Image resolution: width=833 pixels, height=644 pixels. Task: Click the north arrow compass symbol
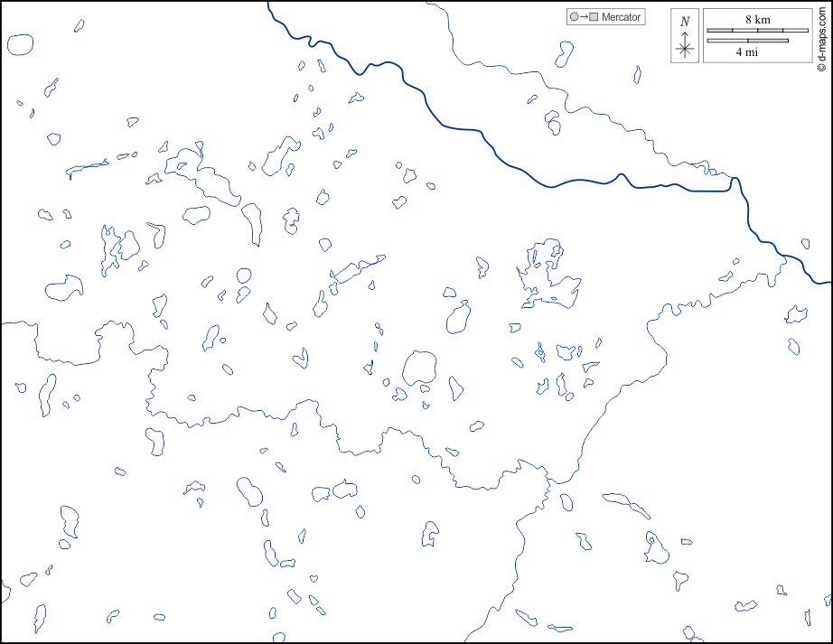tap(685, 44)
